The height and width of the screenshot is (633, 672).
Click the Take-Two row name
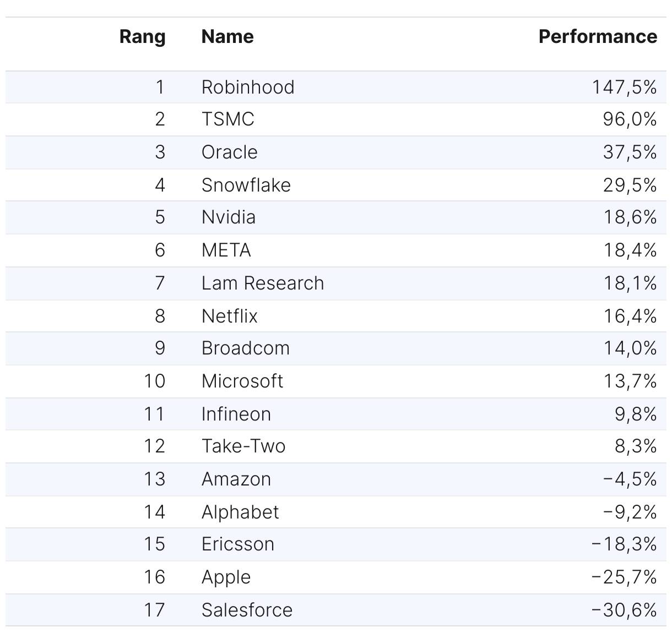coord(243,446)
